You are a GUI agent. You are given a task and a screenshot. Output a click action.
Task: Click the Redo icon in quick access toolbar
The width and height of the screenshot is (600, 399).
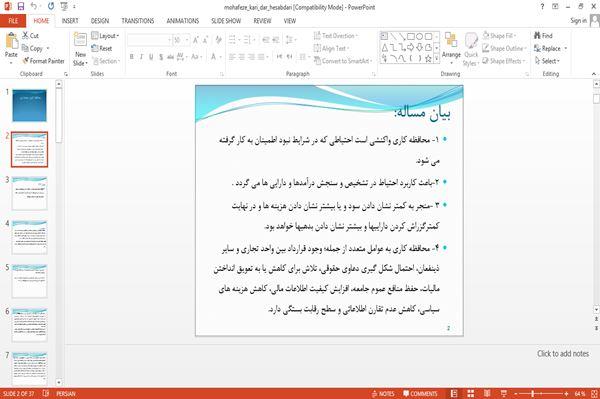(51, 6)
